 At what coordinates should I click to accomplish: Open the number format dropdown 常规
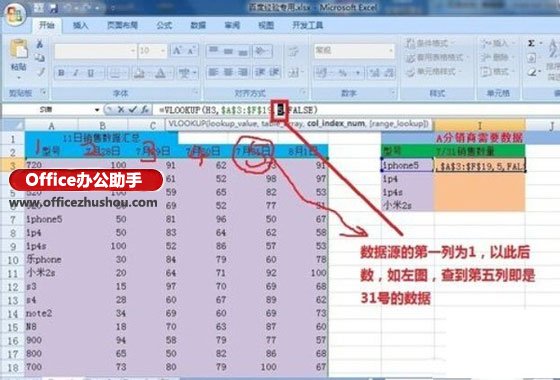click(x=391, y=51)
